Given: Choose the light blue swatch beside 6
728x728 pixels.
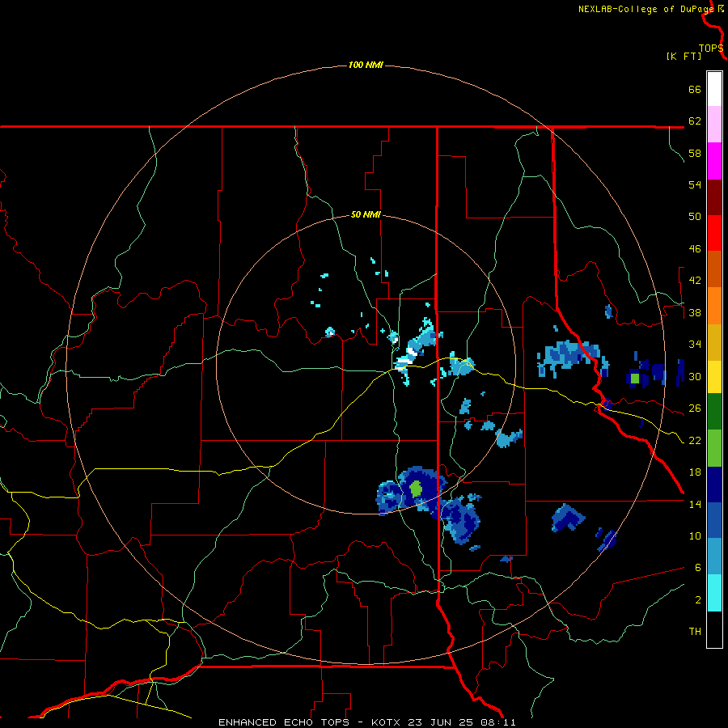Looking at the screenshot, I should point(714,557).
